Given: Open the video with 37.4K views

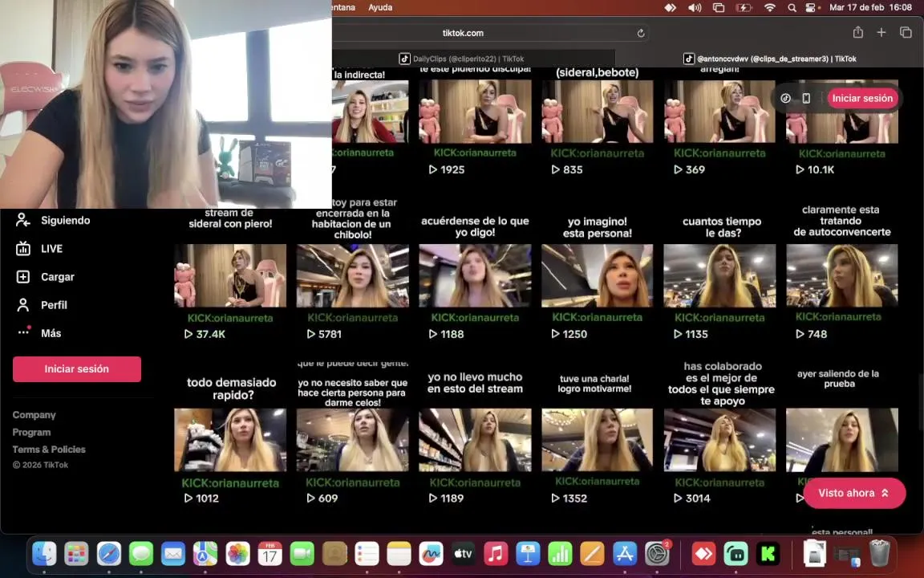Looking at the screenshot, I should tap(230, 275).
